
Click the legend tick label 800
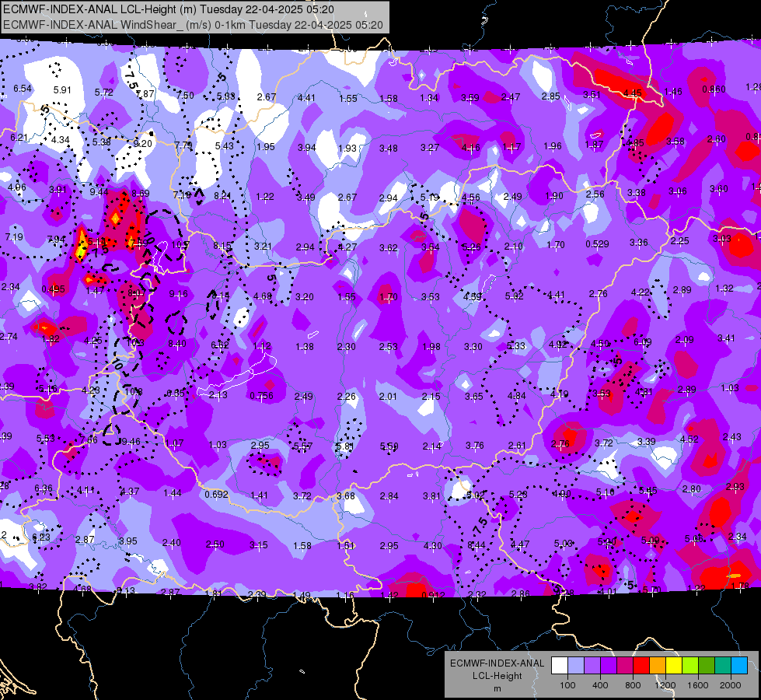[x=633, y=685]
